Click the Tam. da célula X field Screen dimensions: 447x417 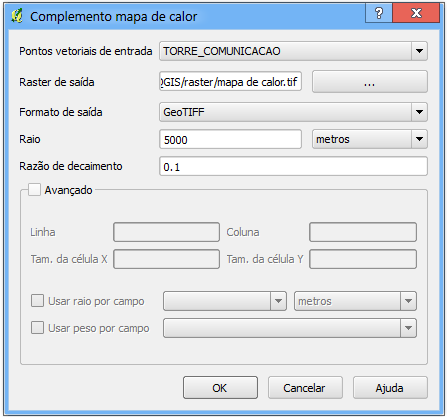tap(166, 259)
